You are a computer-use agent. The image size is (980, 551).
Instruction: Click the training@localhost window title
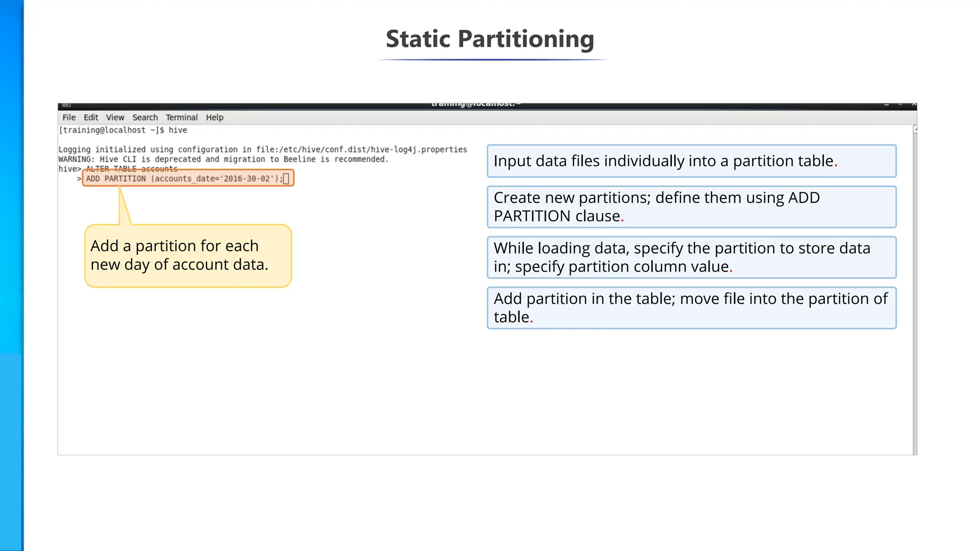476,104
